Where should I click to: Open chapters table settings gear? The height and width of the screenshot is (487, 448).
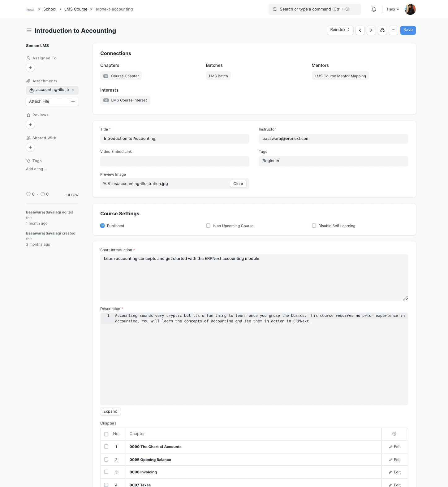(394, 434)
